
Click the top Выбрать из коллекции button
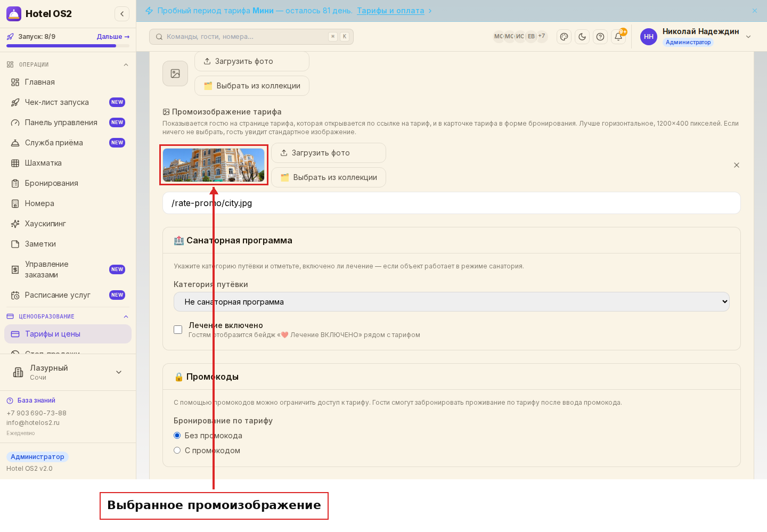[x=252, y=86]
